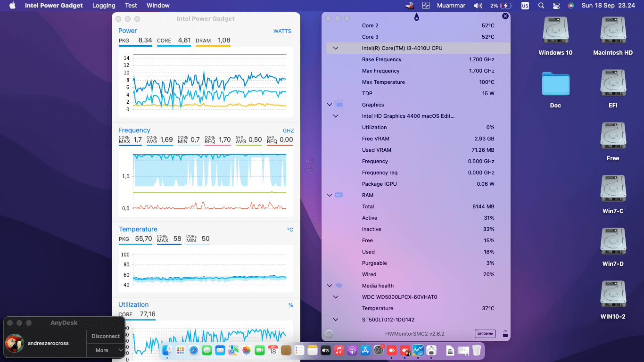The image size is (644, 362).
Task: Select the Free VRAM row
Action: (418, 139)
